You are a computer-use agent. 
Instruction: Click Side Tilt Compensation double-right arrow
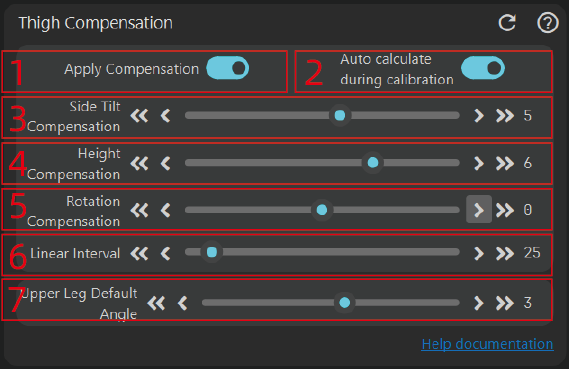505,116
